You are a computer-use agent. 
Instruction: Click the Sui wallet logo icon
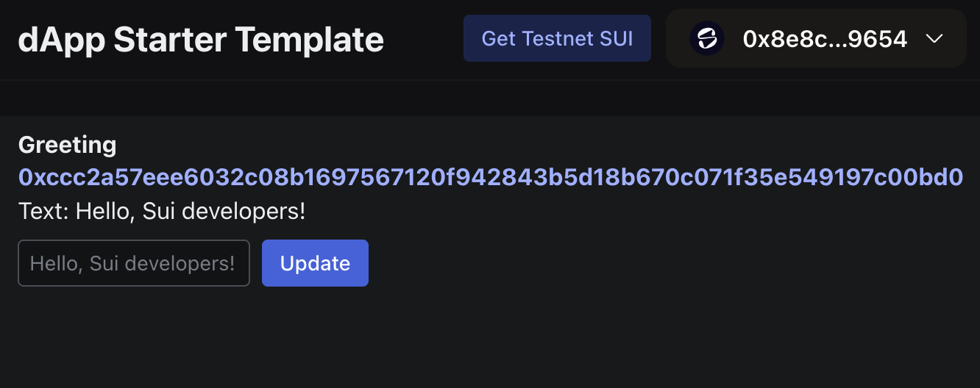click(706, 38)
